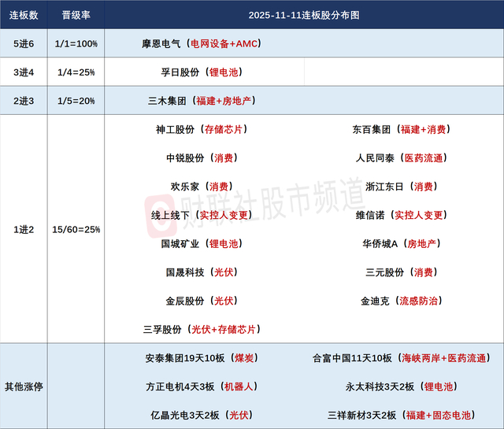The height and width of the screenshot is (429, 504).
Task: Select the 2进3 row label
Action: click(x=24, y=101)
